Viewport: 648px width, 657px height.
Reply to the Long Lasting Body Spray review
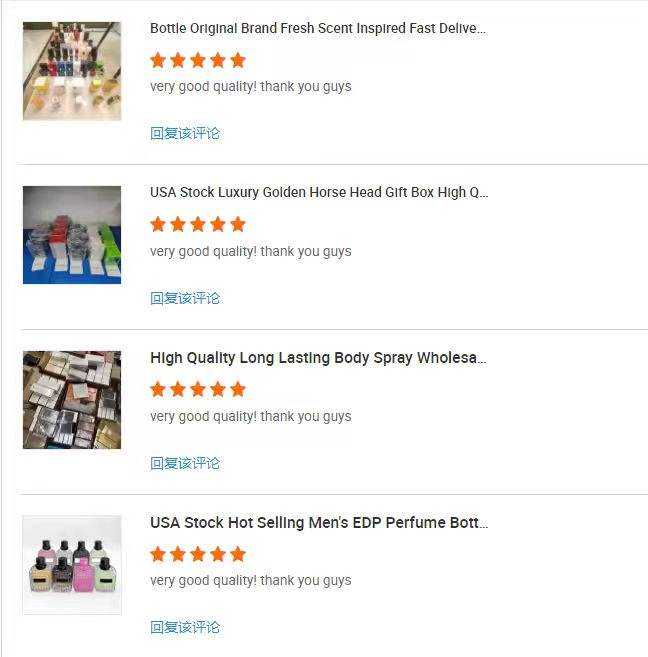click(x=185, y=463)
